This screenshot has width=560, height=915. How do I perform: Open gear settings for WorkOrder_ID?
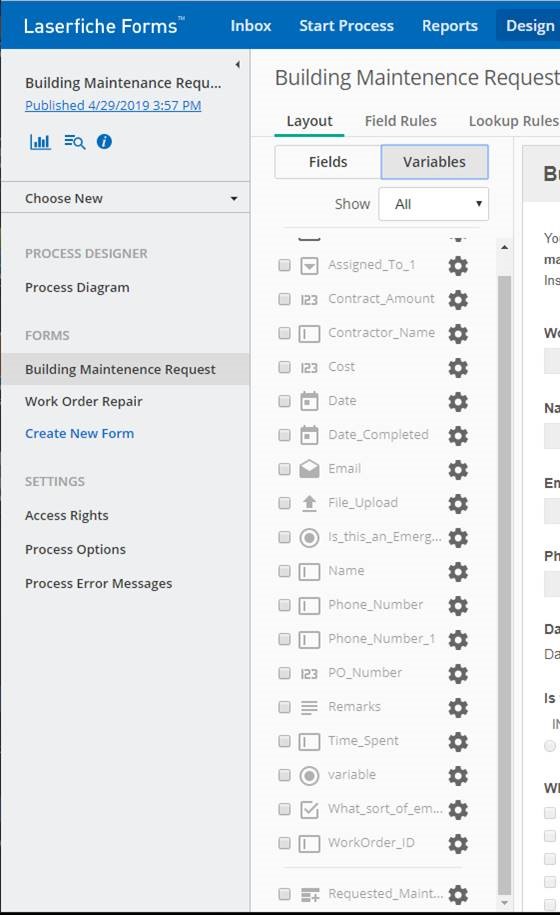pyautogui.click(x=458, y=843)
